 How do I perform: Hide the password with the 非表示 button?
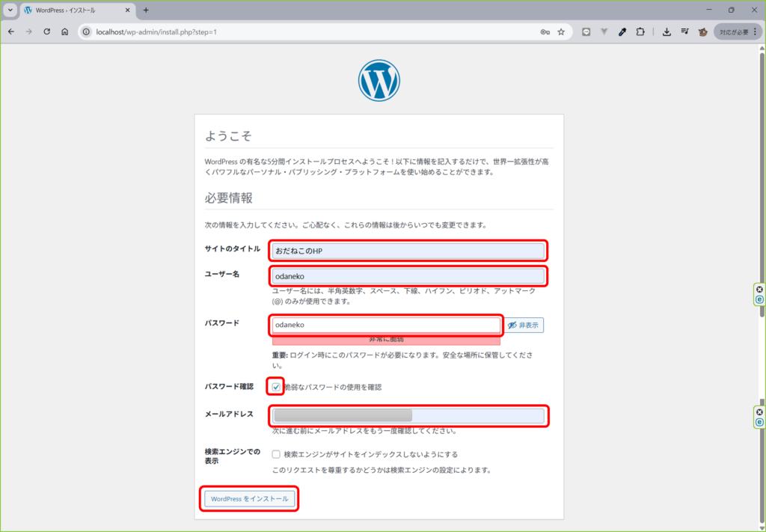point(524,325)
